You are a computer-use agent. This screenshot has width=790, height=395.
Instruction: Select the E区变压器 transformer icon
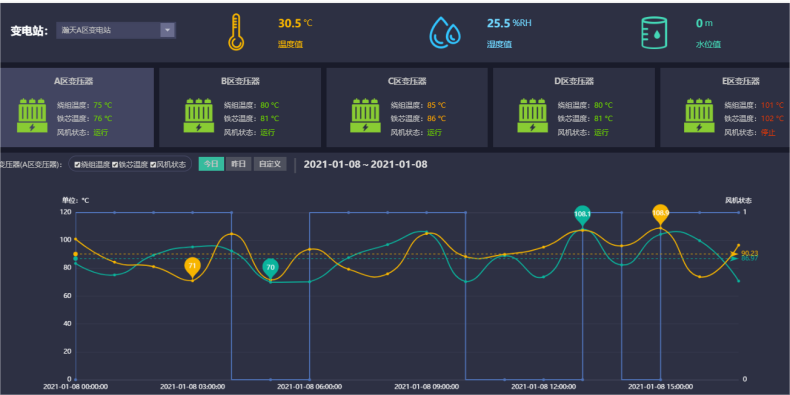click(x=699, y=115)
